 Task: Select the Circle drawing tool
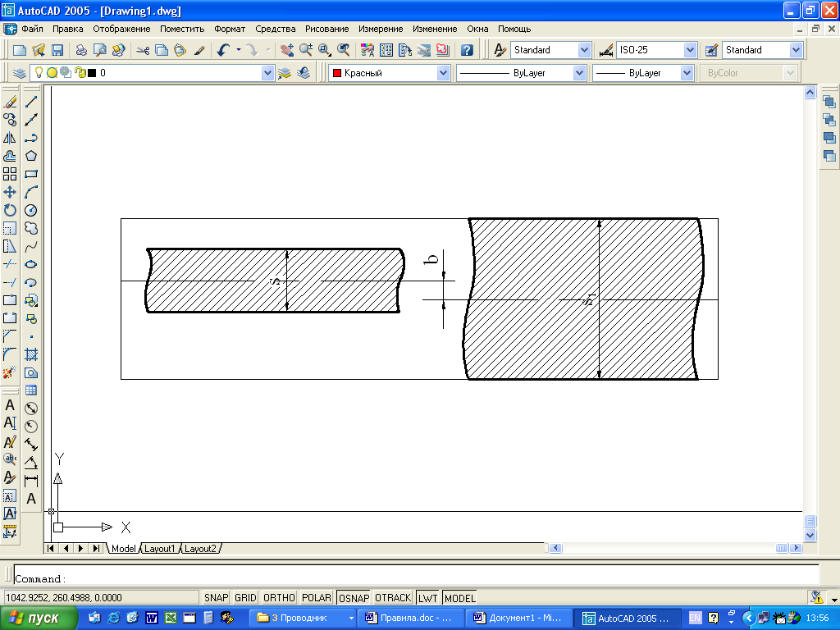(x=31, y=210)
